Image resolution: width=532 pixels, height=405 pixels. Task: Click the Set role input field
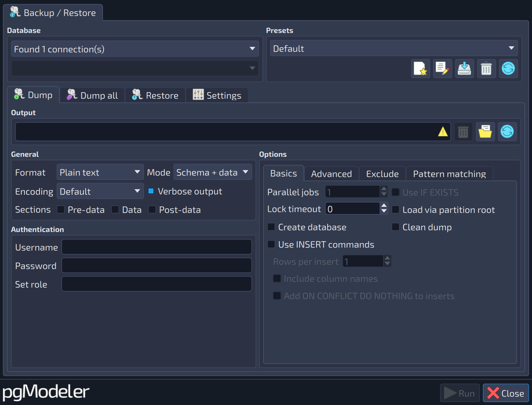(156, 284)
